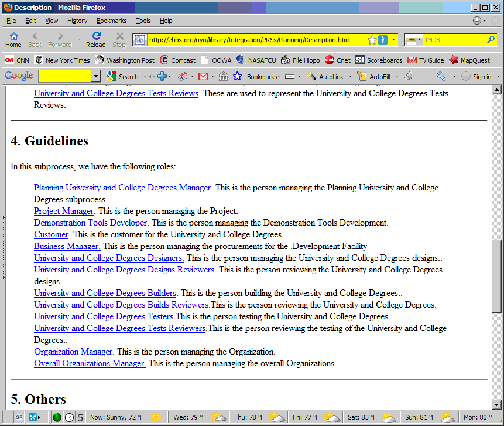The height and width of the screenshot is (426, 504).
Task: Click the blue plus icon in Google toolbar
Action: (x=162, y=77)
